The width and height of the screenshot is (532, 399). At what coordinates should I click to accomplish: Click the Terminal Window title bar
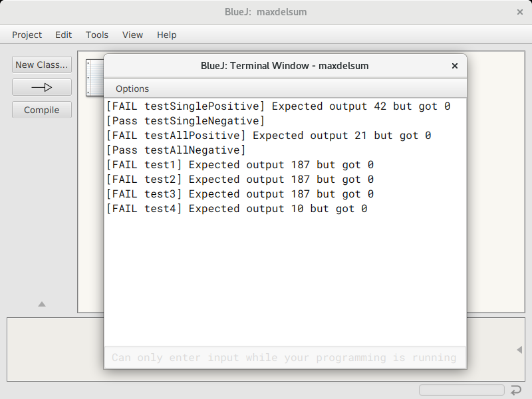[x=285, y=66]
